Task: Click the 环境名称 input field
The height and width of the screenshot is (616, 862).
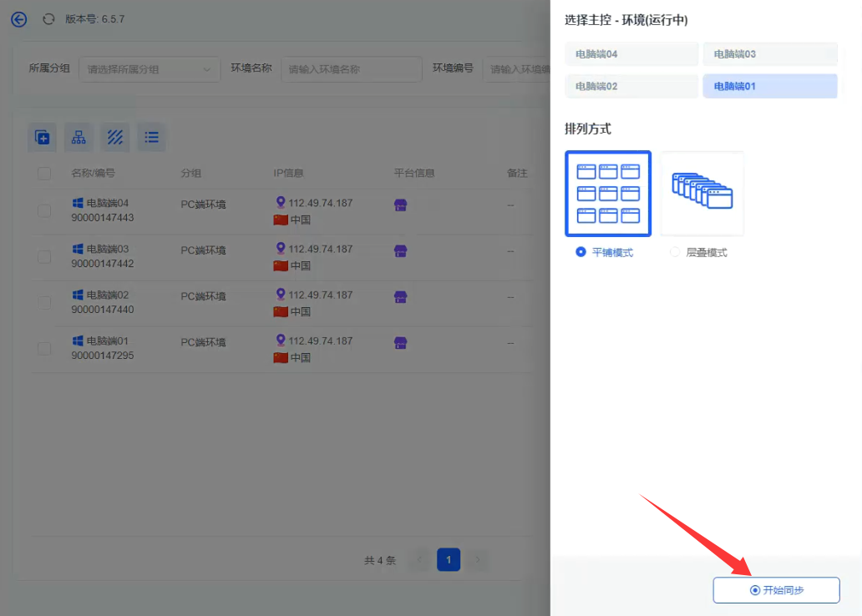Action: click(351, 69)
